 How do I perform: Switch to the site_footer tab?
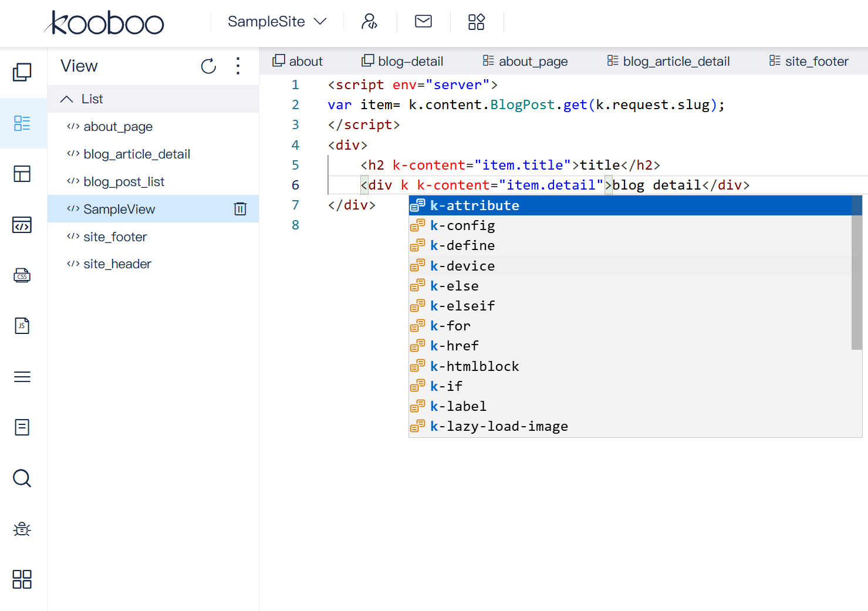click(x=809, y=61)
